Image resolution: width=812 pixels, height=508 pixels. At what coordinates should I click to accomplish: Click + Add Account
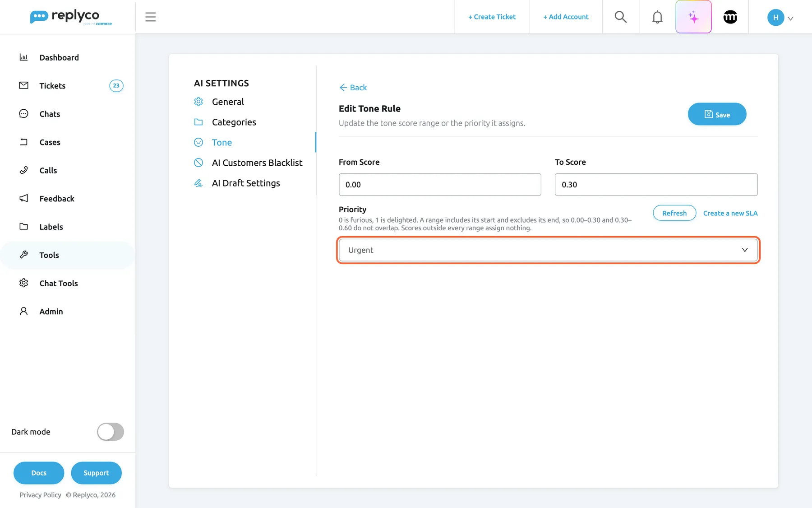566,17
